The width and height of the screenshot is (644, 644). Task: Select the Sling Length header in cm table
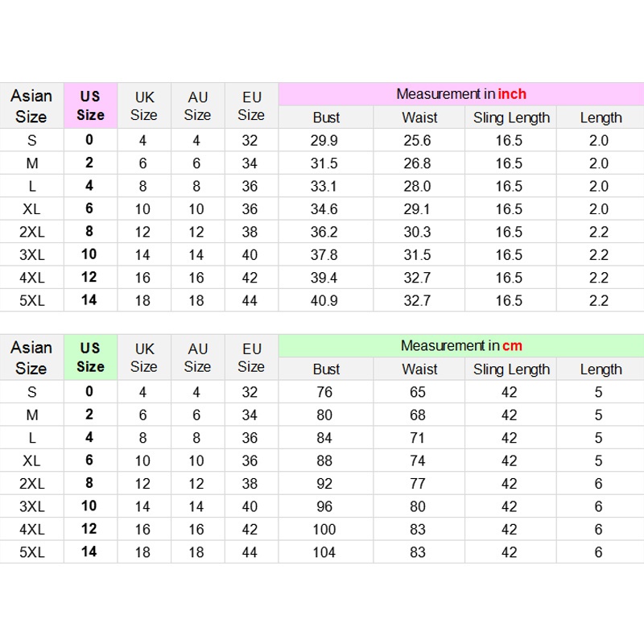511,369
